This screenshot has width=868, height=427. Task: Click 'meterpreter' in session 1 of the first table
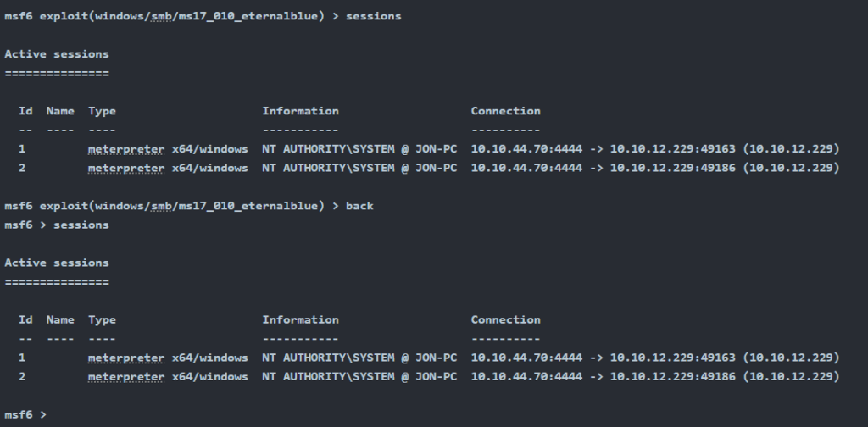pyautogui.click(x=126, y=149)
